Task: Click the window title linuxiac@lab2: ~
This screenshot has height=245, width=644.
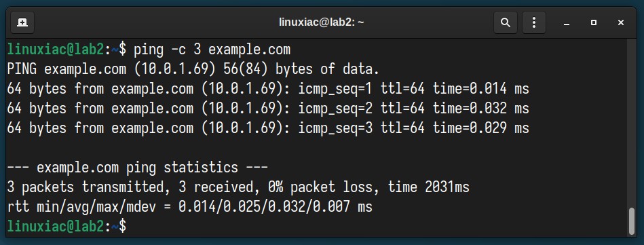Action: tap(321, 22)
